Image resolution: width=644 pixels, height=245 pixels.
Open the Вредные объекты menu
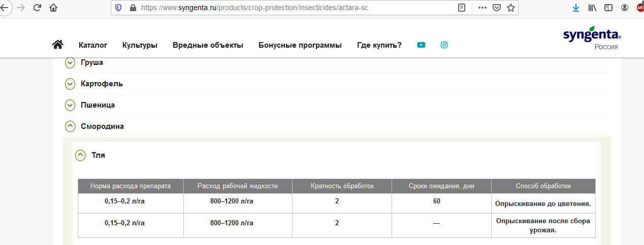pyautogui.click(x=208, y=45)
